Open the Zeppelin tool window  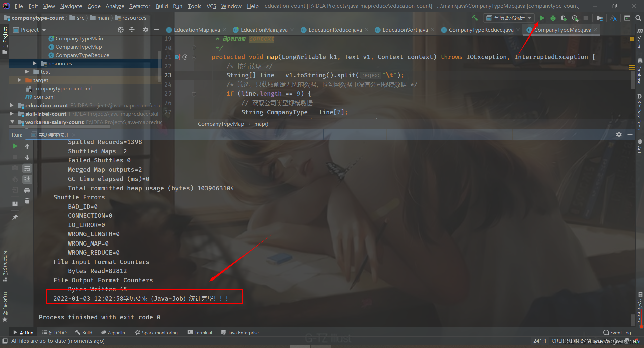[113, 333]
